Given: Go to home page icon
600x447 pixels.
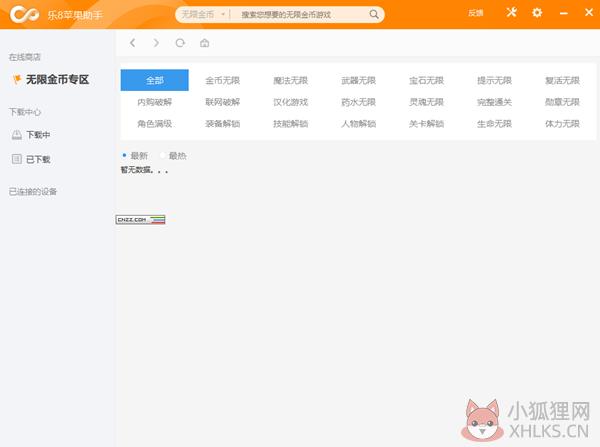Looking at the screenshot, I should point(205,43).
